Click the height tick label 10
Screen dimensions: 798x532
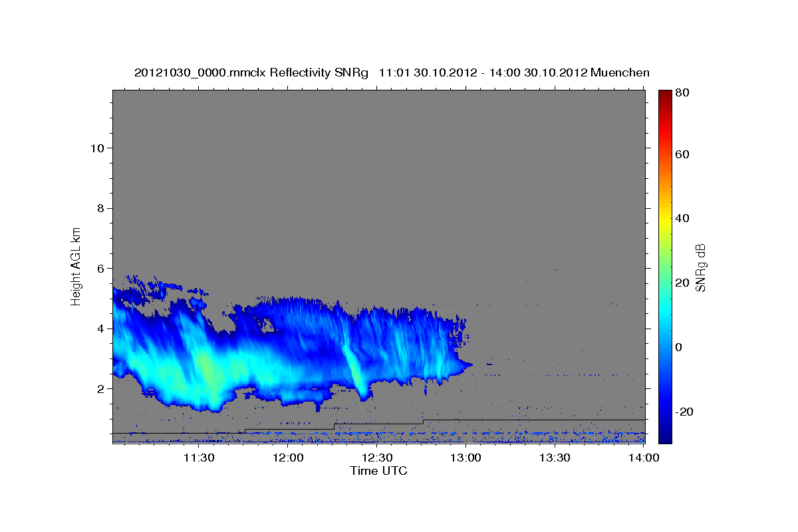pos(96,148)
